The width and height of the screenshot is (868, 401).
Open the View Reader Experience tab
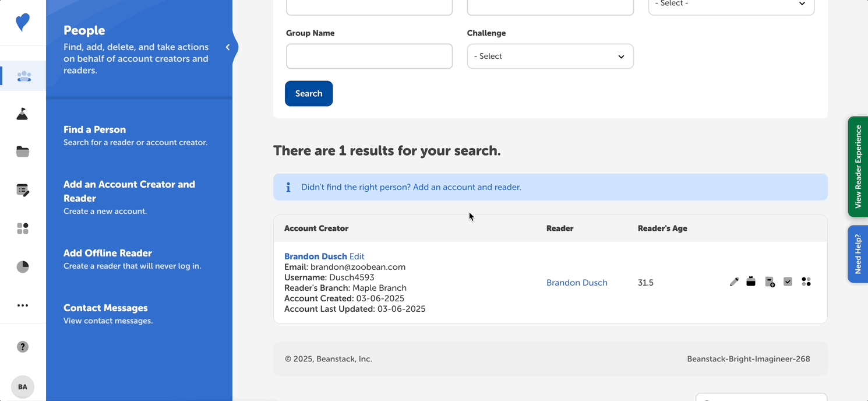click(x=858, y=167)
